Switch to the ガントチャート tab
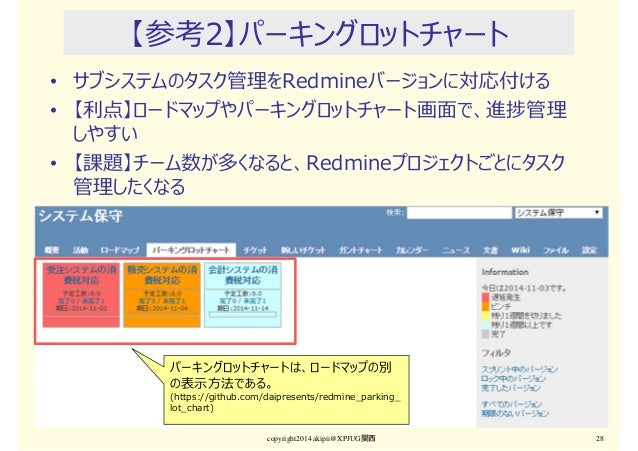This screenshot has width=638, height=451. (361, 250)
